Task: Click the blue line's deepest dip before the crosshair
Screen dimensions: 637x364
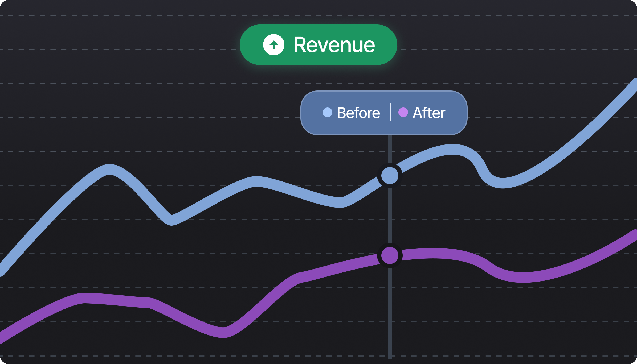Action: click(x=172, y=220)
